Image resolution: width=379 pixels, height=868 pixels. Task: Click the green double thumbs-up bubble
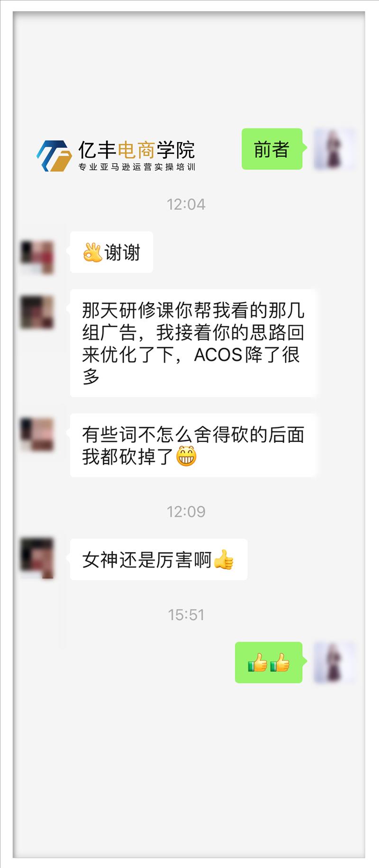pyautogui.click(x=269, y=662)
